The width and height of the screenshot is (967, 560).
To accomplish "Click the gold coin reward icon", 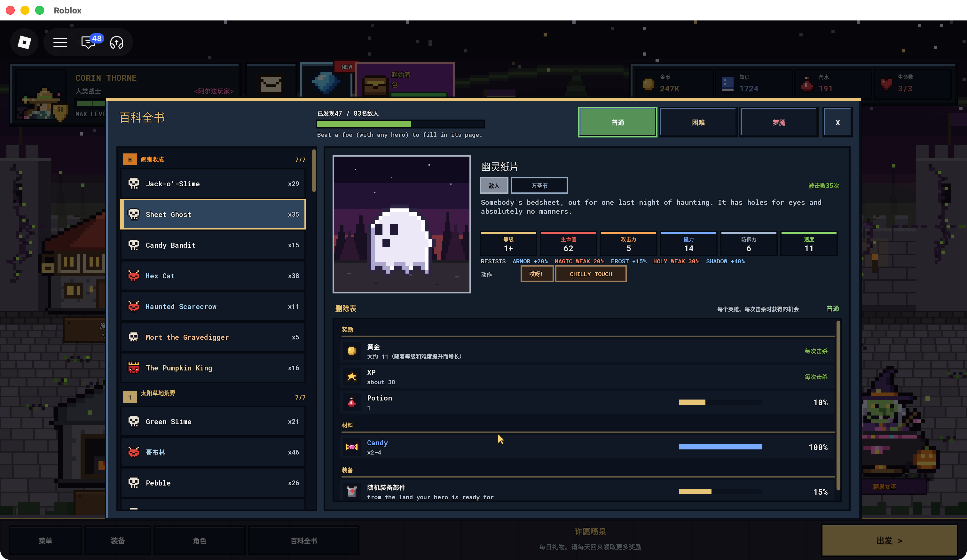I will pyautogui.click(x=351, y=351).
